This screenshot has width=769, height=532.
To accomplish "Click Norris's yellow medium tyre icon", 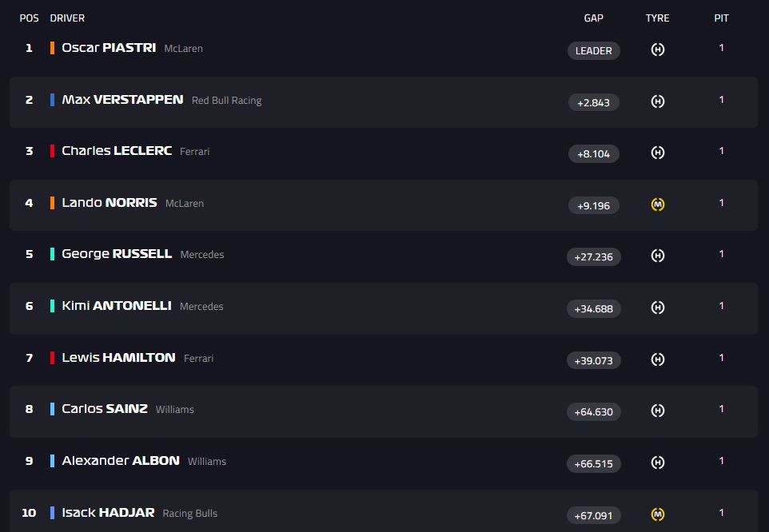I will (x=657, y=205).
